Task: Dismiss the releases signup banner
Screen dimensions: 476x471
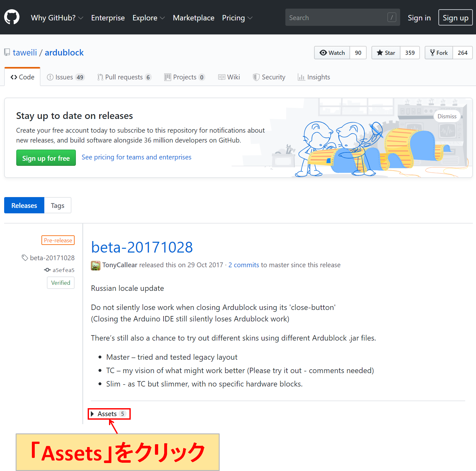Action: (x=447, y=116)
